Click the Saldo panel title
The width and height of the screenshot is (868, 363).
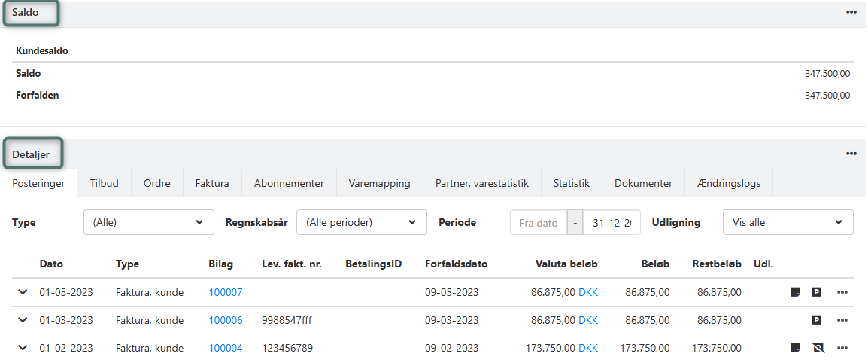pyautogui.click(x=26, y=12)
